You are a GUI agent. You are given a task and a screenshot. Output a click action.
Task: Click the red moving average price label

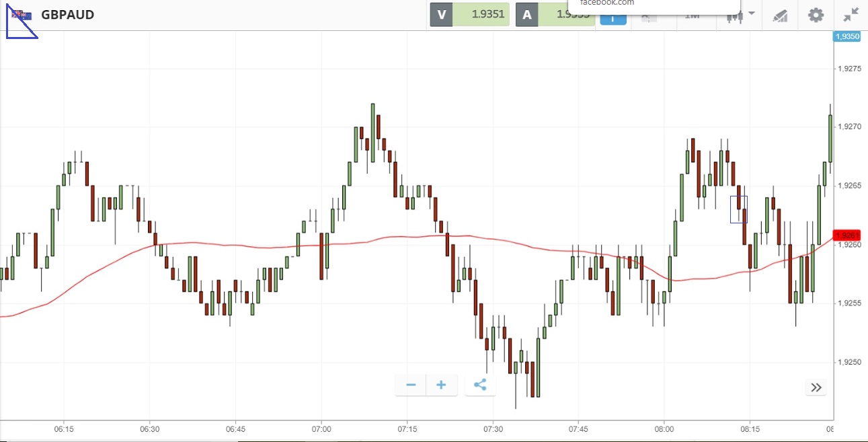click(x=846, y=235)
